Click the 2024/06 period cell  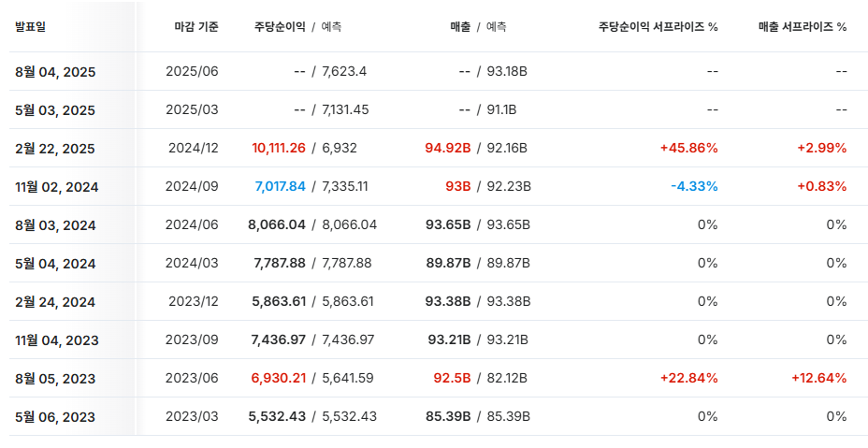pyautogui.click(x=192, y=224)
